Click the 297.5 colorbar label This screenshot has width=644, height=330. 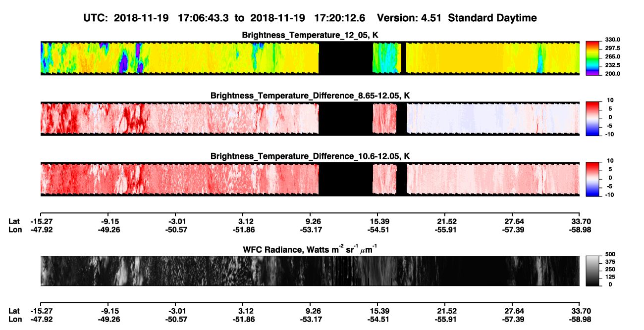(612, 48)
